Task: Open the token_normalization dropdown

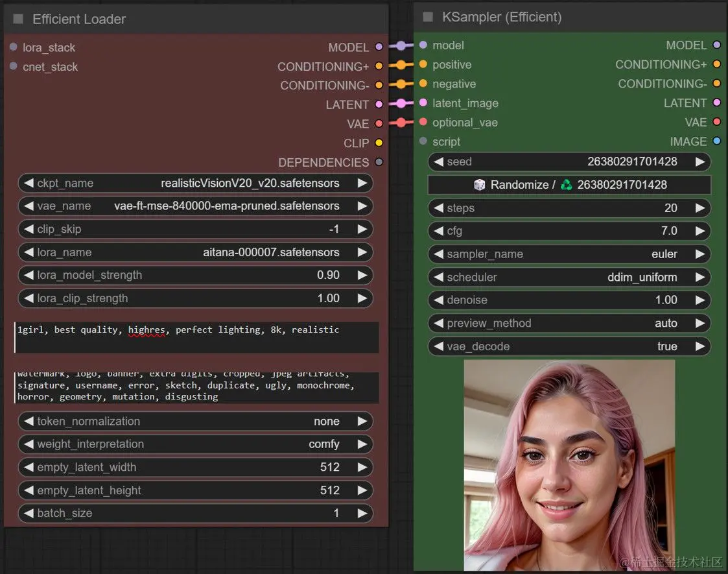Action: [x=196, y=421]
